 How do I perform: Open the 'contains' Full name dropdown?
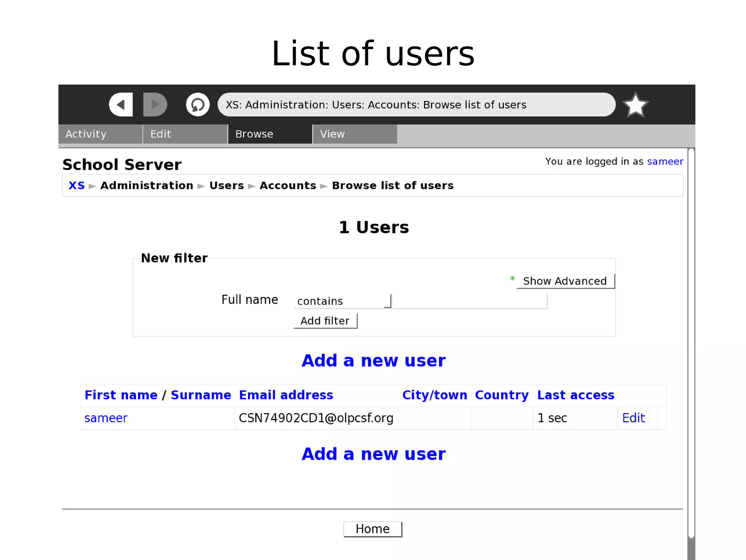click(x=342, y=301)
